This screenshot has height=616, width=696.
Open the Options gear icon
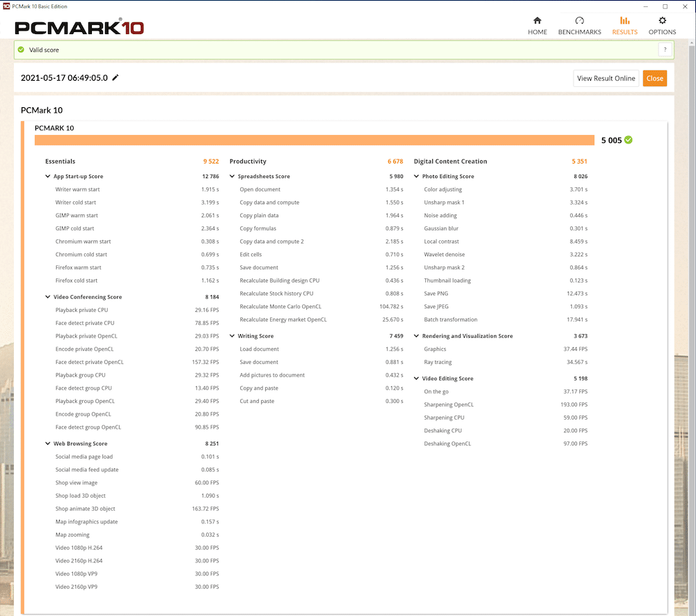[663, 20]
